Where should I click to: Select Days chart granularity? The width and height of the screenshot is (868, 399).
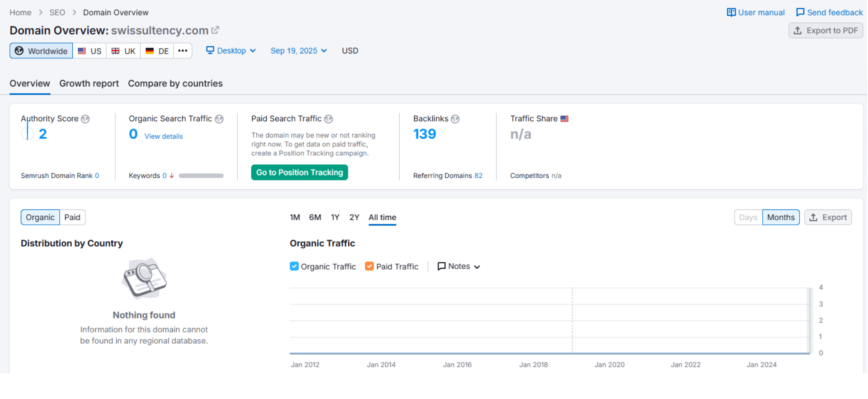[748, 217]
